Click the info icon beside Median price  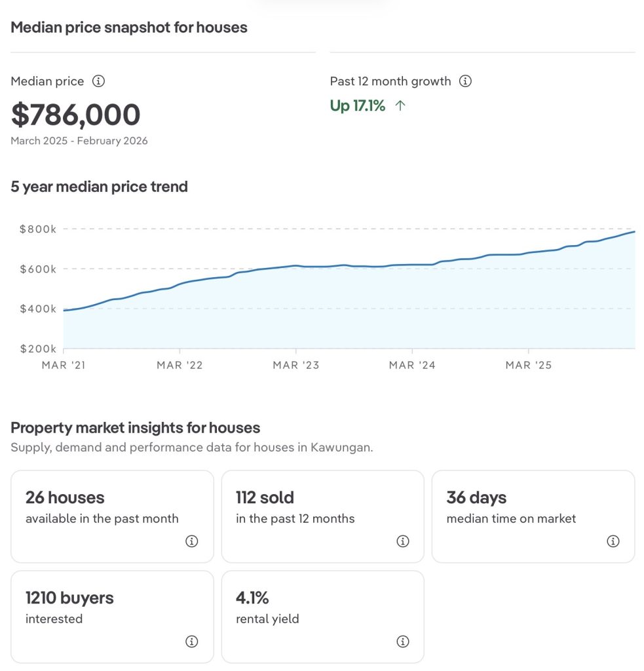pos(98,81)
